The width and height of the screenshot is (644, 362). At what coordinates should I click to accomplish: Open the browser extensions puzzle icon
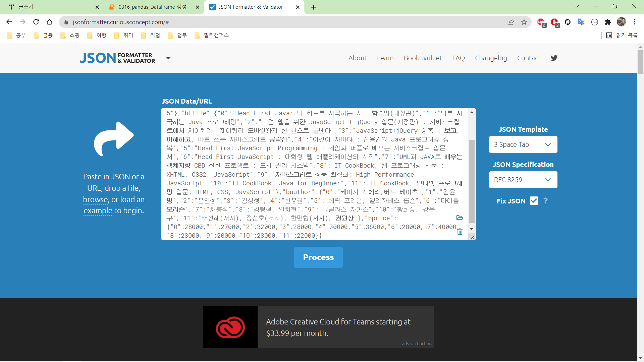pyautogui.click(x=608, y=22)
